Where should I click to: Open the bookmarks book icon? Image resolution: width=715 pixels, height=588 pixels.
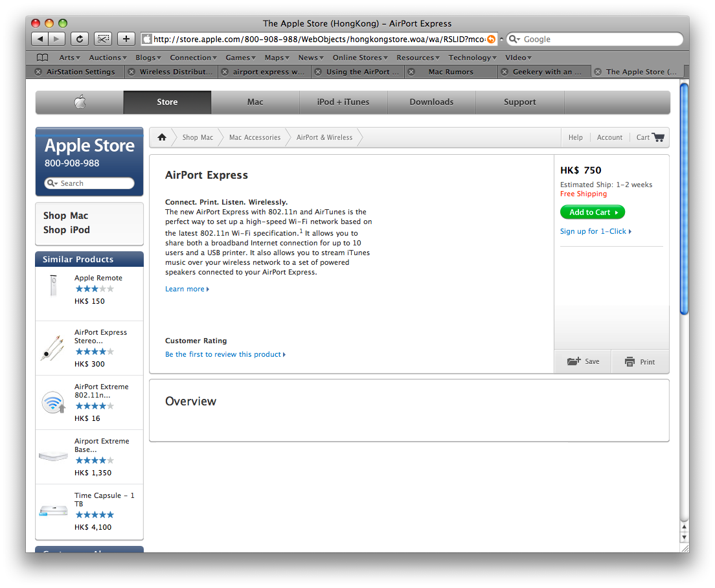(42, 58)
